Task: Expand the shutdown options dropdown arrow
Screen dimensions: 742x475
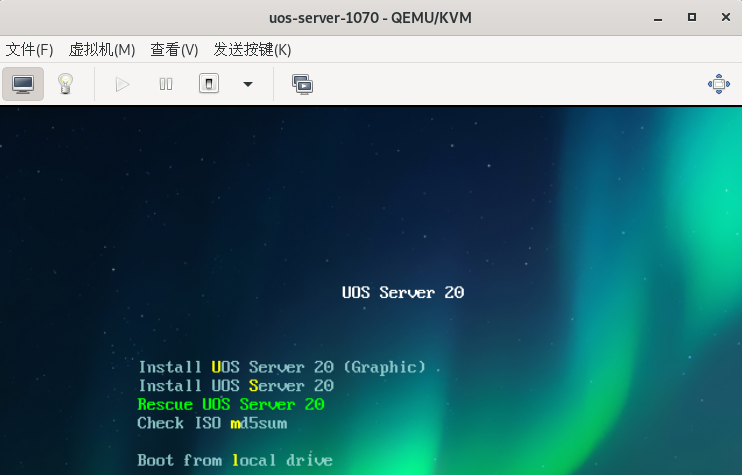Action: pyautogui.click(x=247, y=85)
